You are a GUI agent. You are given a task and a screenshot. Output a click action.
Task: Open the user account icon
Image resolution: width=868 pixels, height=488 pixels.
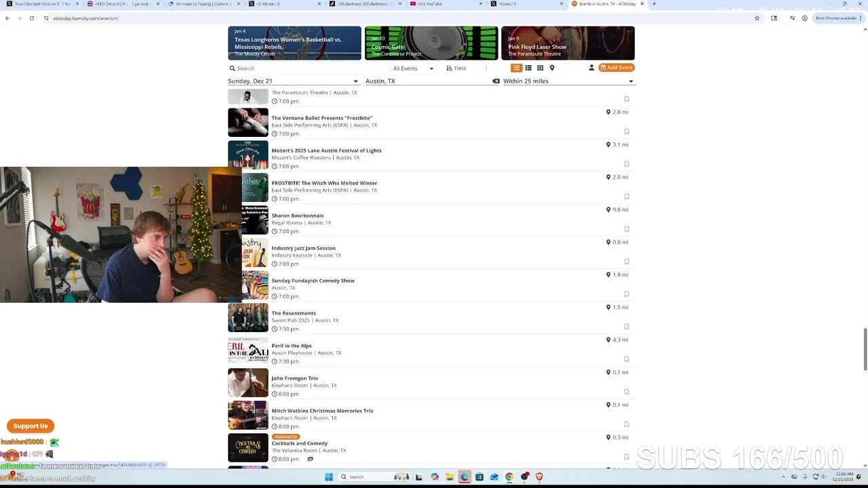591,68
